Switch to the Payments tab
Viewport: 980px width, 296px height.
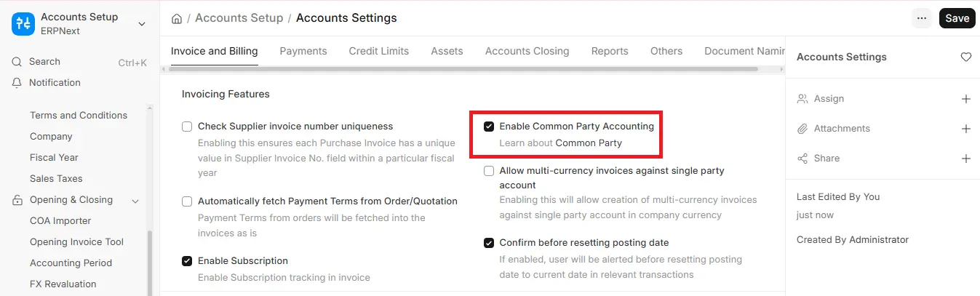tap(303, 51)
